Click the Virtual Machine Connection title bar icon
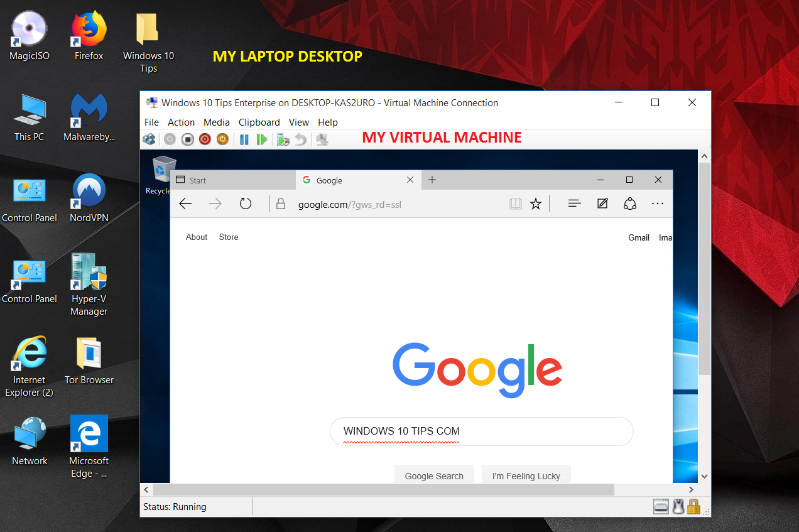The width and height of the screenshot is (799, 532). (x=151, y=102)
